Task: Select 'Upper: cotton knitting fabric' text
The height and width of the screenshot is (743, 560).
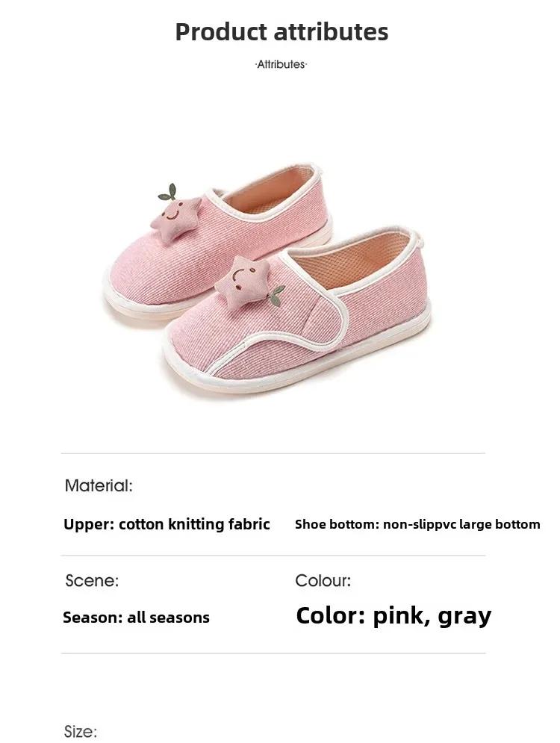Action: [167, 524]
